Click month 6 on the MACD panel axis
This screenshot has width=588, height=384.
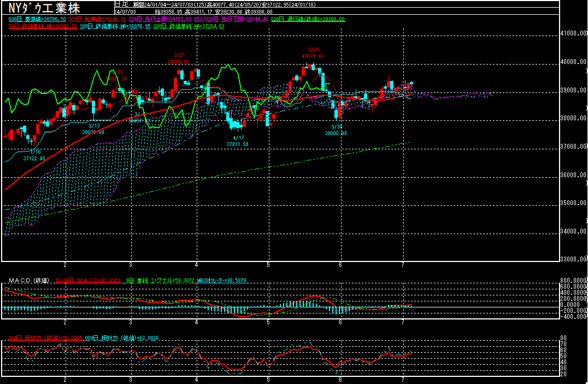(x=340, y=322)
